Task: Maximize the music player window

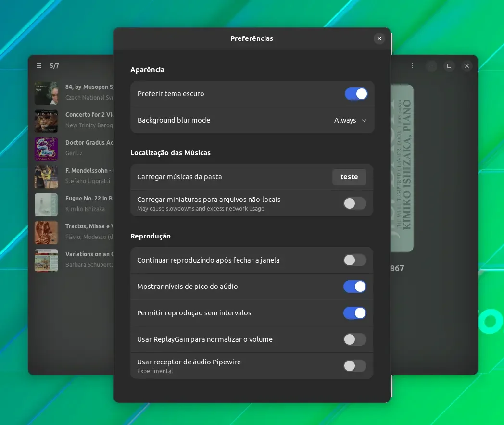Action: (x=449, y=66)
